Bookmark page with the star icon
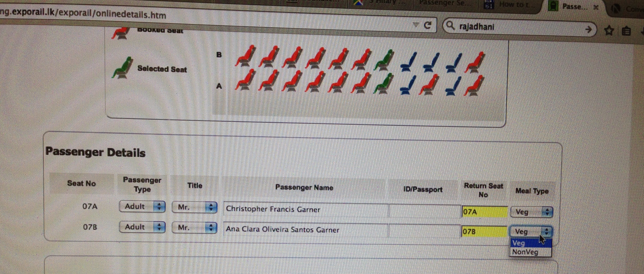This screenshot has width=644, height=274. coord(609,31)
